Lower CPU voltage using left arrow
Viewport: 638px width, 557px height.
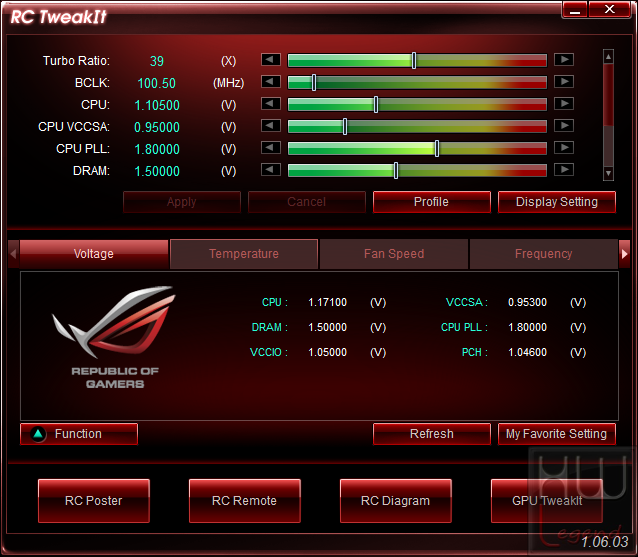[271, 104]
